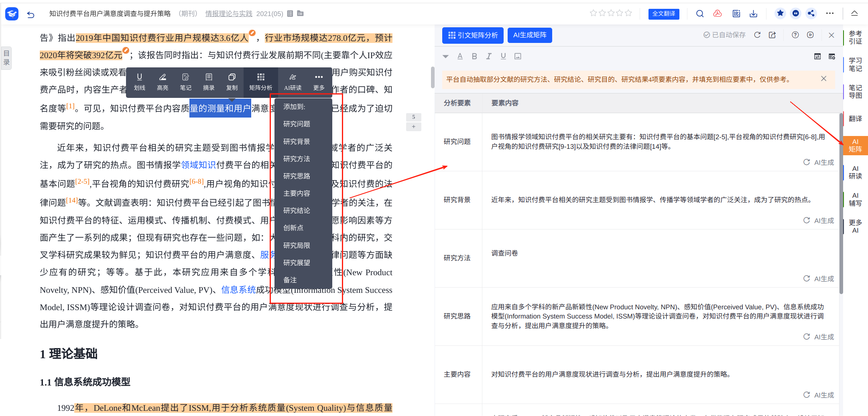Screen dimensions: 868x416
Task: Expand the 更多 options in floating toolbar
Action: click(319, 81)
